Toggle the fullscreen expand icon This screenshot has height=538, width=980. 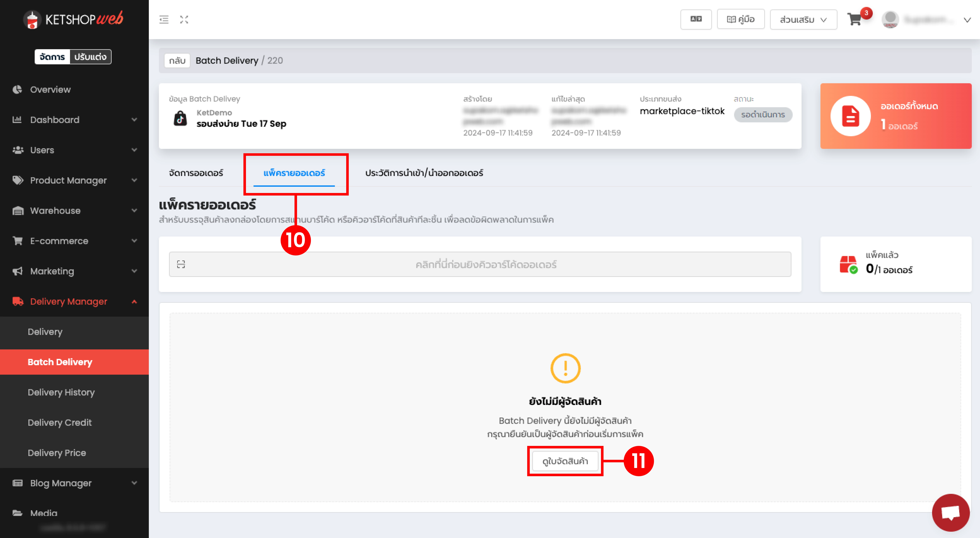click(184, 19)
